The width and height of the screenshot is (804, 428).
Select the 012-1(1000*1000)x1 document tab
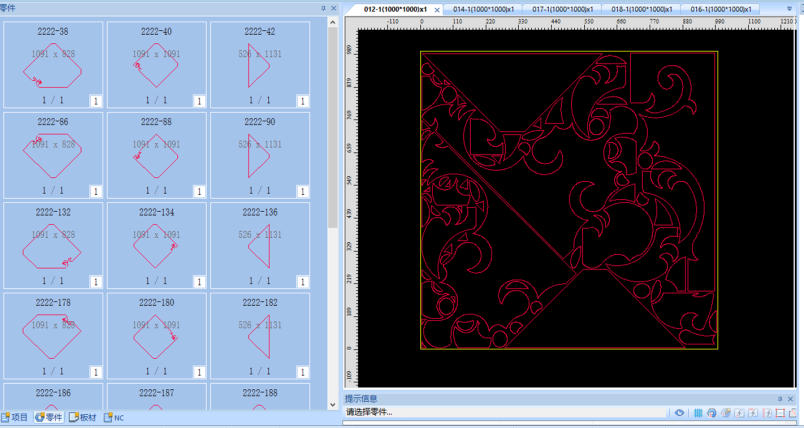coord(395,9)
